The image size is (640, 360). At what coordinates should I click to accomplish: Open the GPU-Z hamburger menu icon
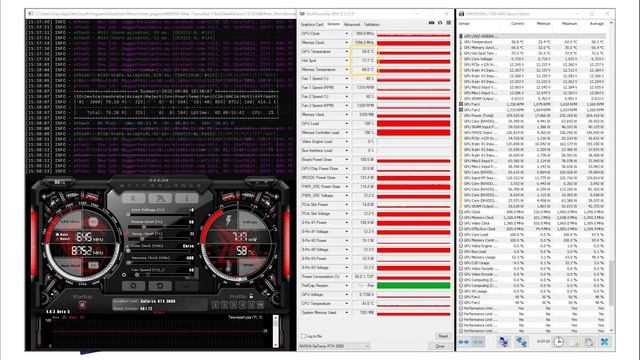(449, 23)
